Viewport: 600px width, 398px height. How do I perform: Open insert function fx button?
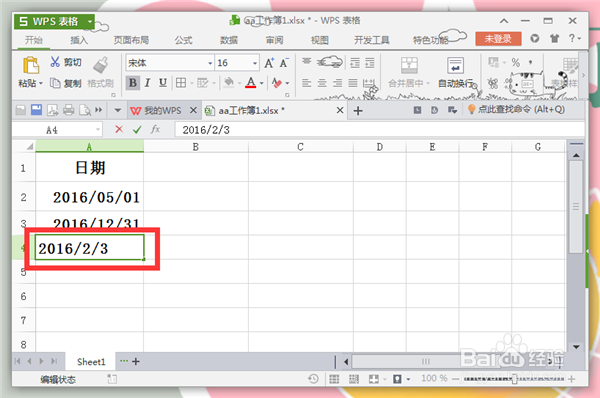pos(155,129)
